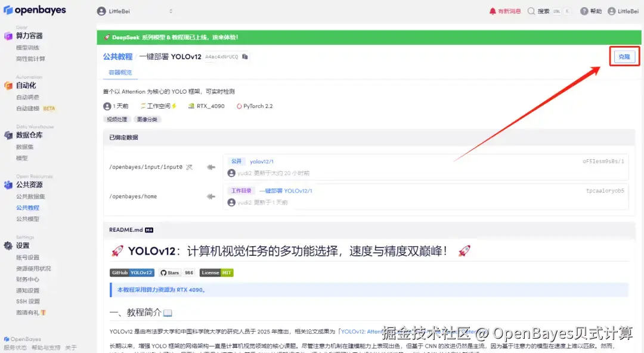Click 帮助与支持 in the footer
This screenshot has height=353, width=644.
45,348
